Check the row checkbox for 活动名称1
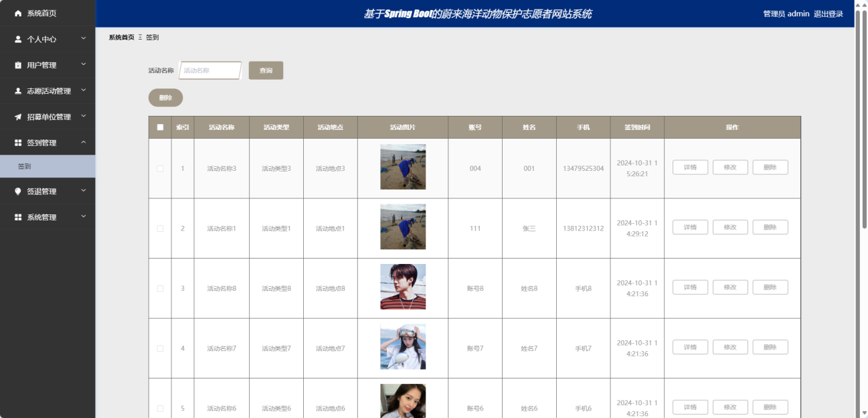 [x=160, y=228]
